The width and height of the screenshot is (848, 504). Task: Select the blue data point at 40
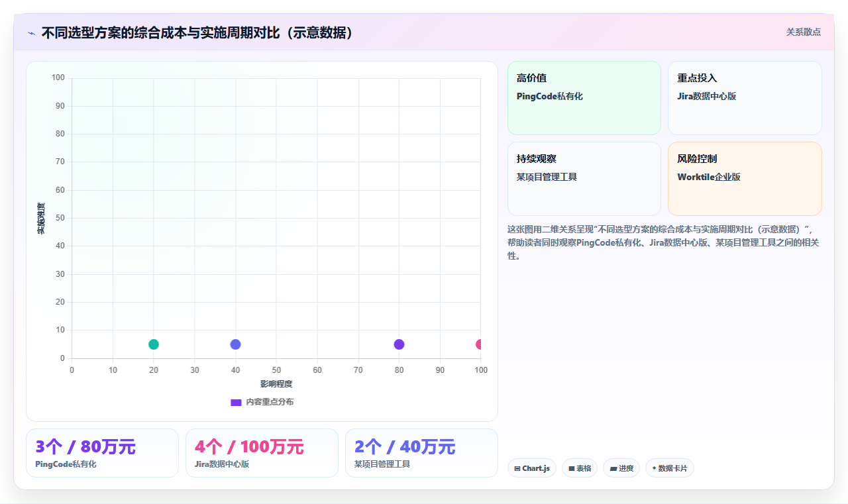(x=235, y=344)
